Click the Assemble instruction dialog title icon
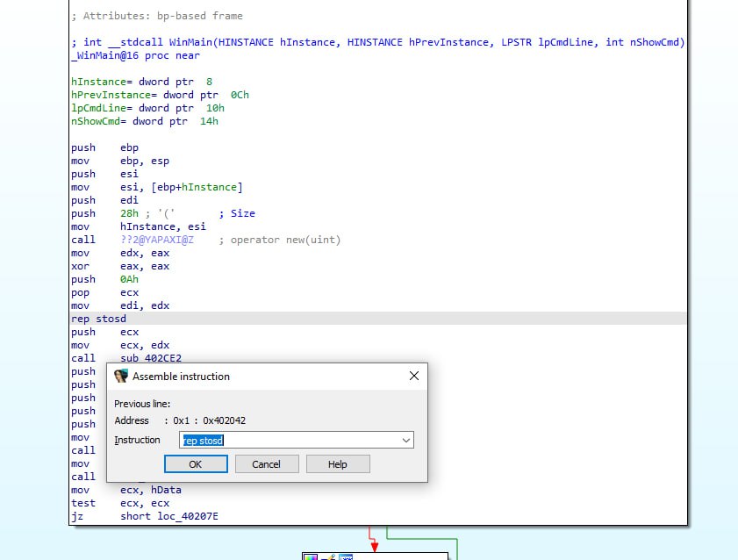 [x=121, y=376]
